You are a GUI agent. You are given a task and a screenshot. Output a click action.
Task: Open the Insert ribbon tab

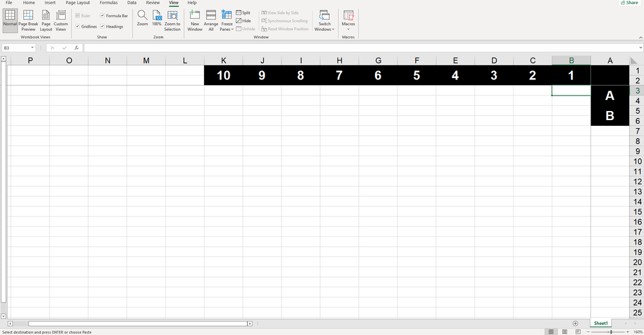(50, 3)
